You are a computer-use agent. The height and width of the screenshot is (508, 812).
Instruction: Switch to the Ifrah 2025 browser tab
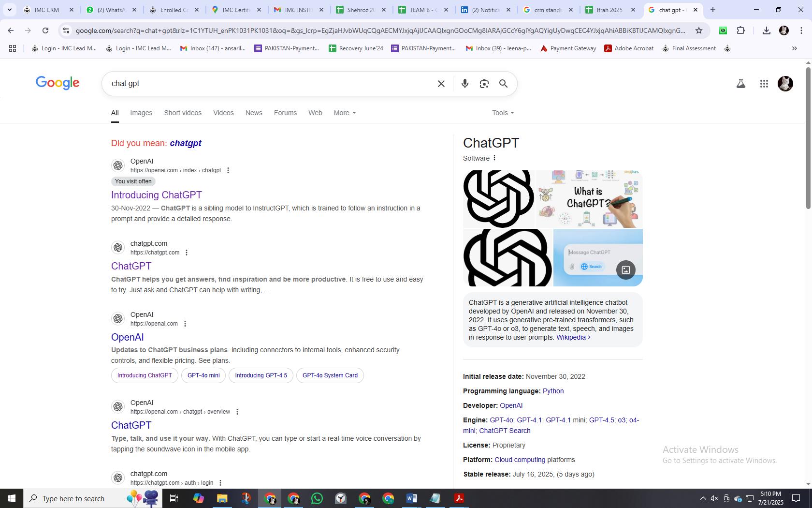609,10
